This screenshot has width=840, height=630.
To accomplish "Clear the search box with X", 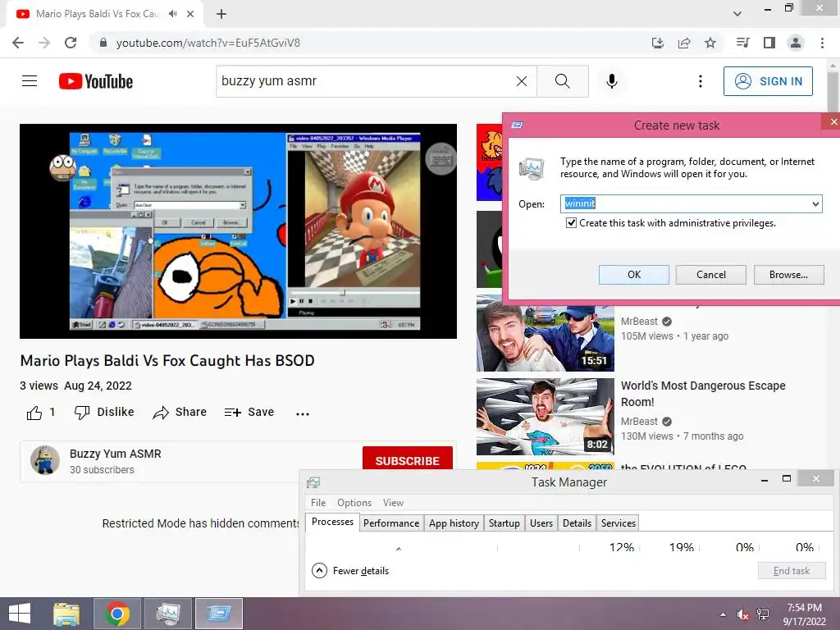I will [521, 81].
